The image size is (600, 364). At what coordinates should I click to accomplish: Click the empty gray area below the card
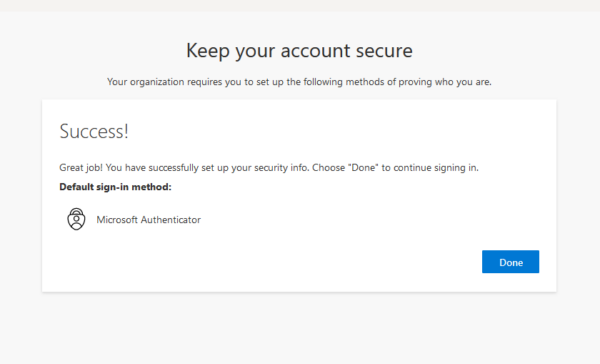pyautogui.click(x=299, y=328)
